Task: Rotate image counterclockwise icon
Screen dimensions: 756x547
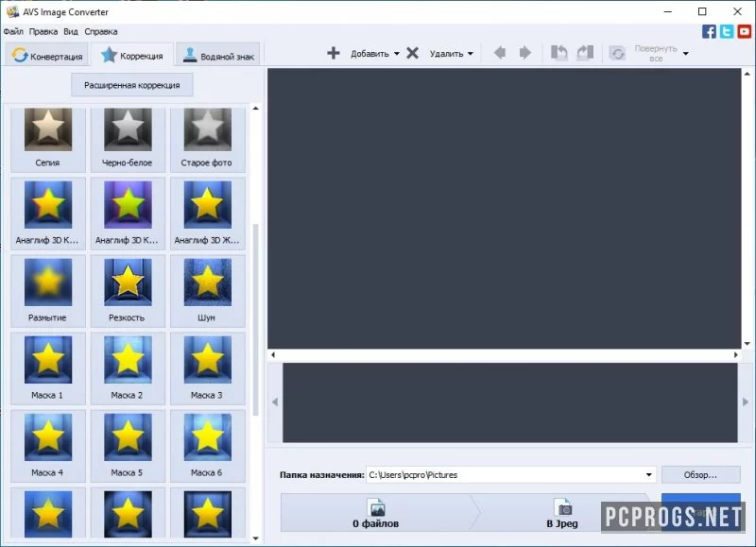Action: tap(559, 53)
